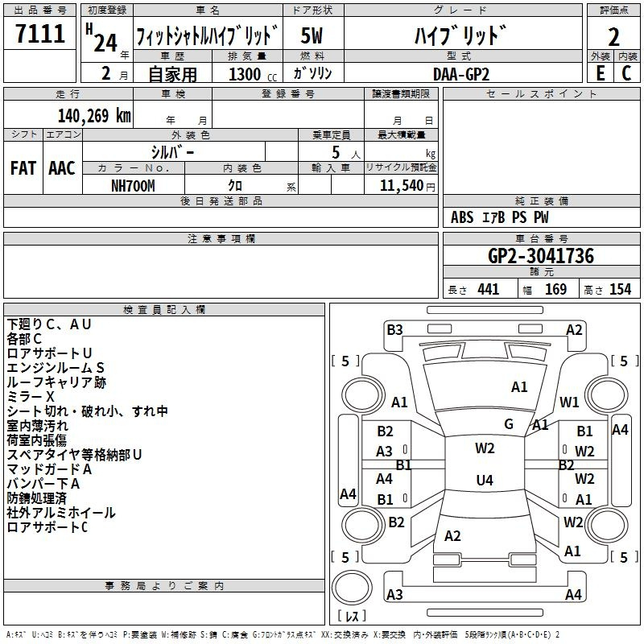
Task: Select lot number 7111
Action: pos(40,33)
